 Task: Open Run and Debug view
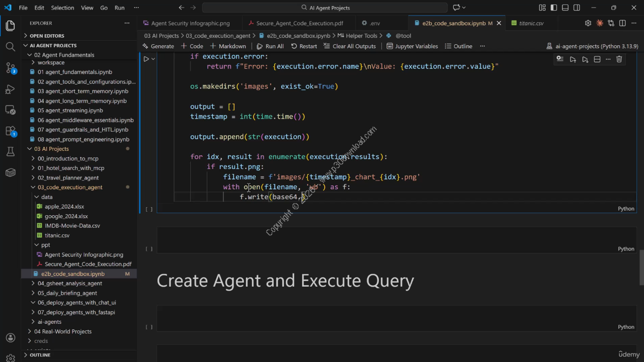tap(10, 89)
